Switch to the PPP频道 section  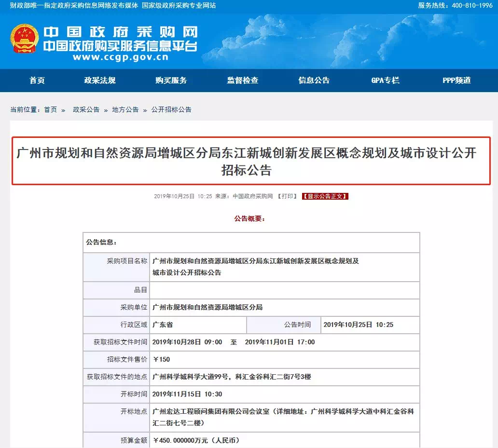coord(456,81)
